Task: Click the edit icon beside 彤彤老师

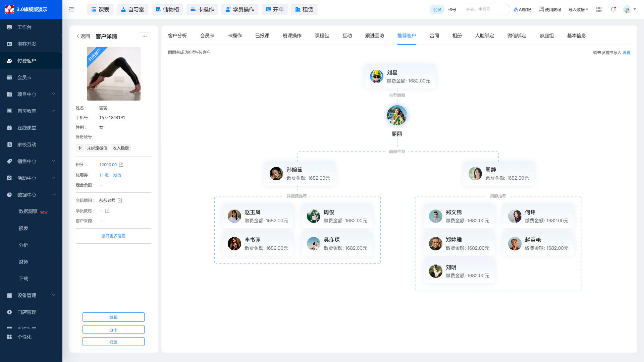Action: 120,200
